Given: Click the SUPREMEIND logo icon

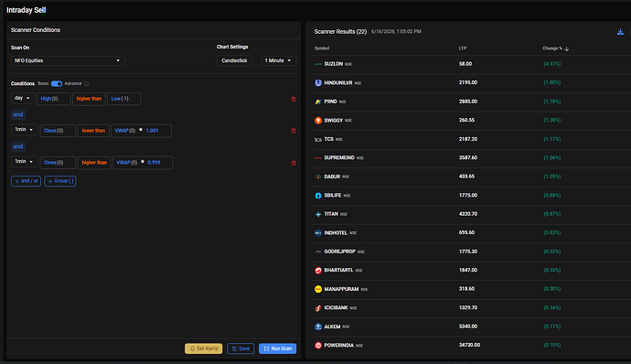Looking at the screenshot, I should click(318, 158).
